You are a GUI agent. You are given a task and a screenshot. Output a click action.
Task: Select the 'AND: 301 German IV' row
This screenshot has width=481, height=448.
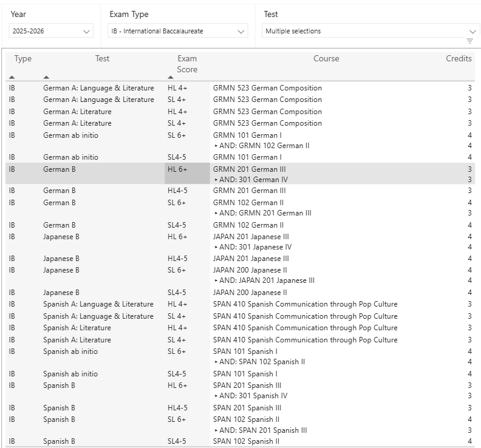click(251, 180)
